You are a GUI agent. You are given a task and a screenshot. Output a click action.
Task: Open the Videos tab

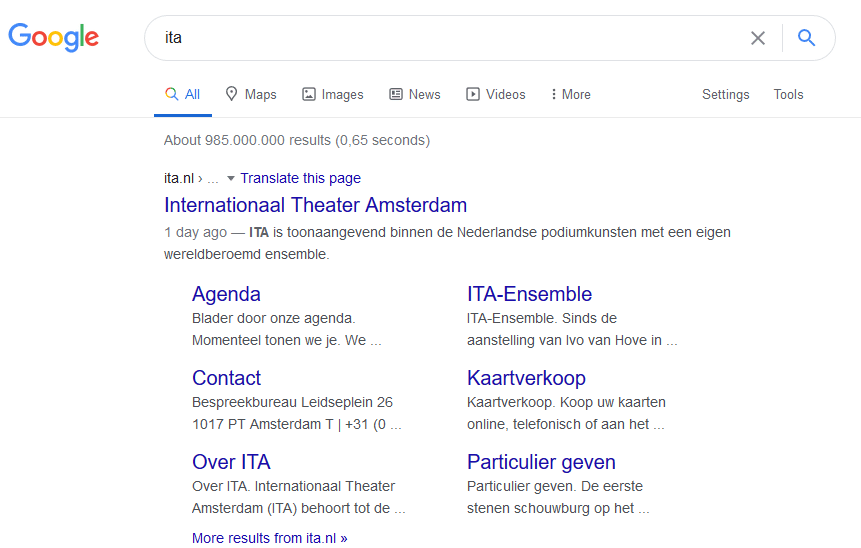(x=496, y=94)
